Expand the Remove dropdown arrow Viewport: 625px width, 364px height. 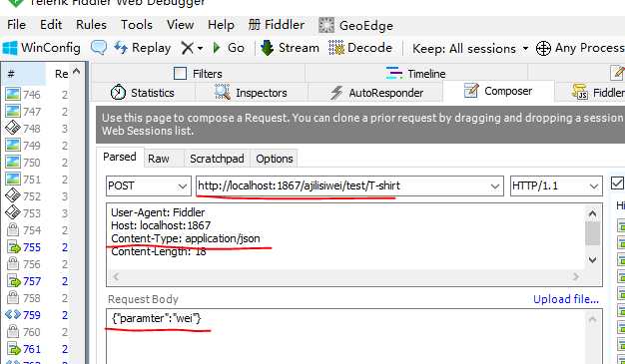tap(200, 49)
